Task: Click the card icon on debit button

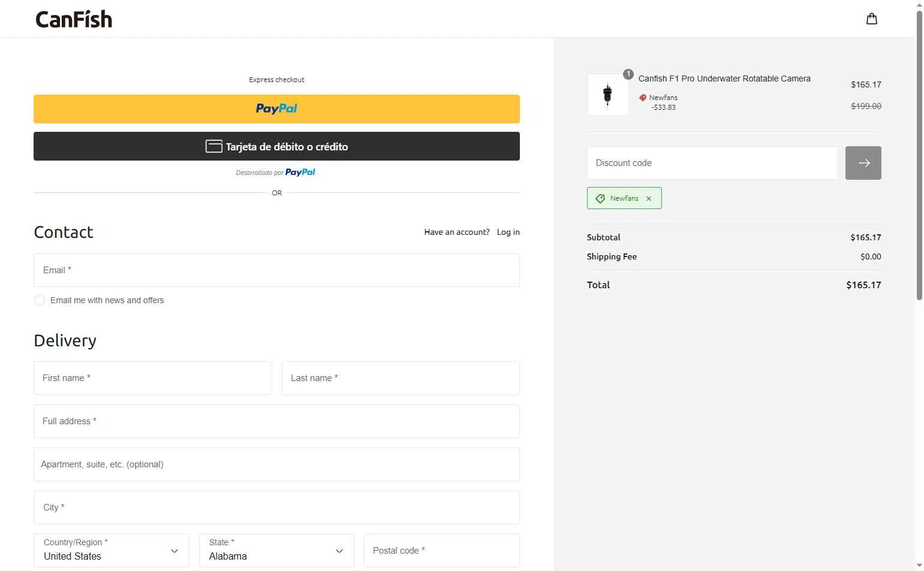Action: pyautogui.click(x=214, y=146)
